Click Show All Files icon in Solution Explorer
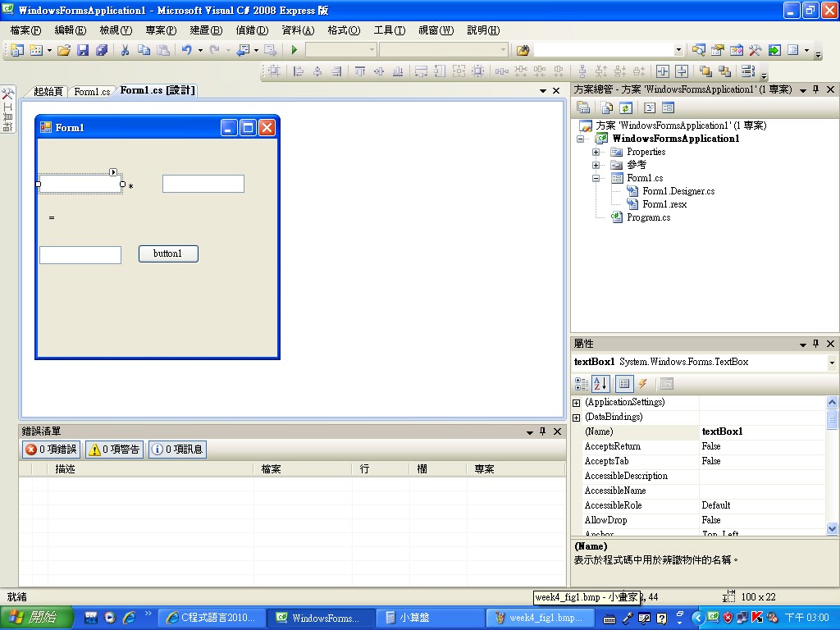 pos(606,107)
